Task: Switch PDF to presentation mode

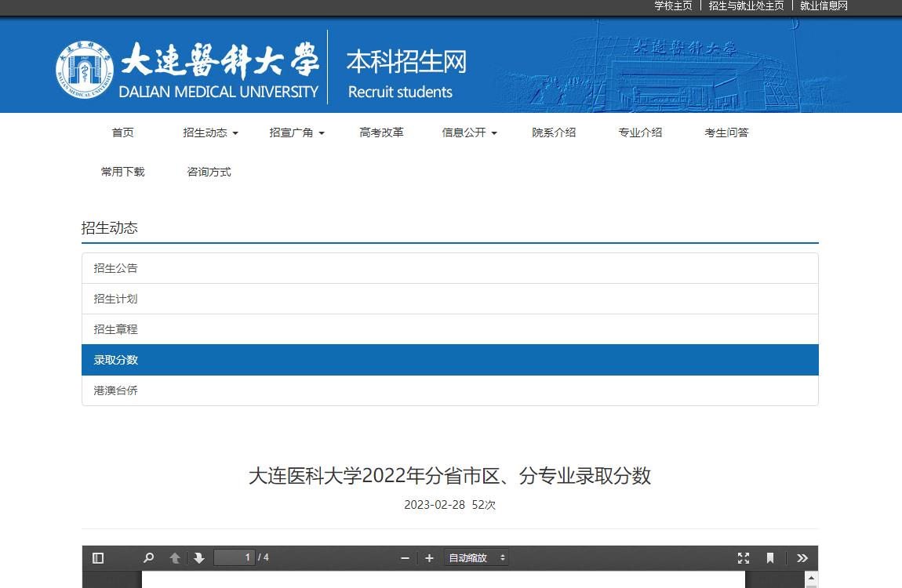Action: 744,558
